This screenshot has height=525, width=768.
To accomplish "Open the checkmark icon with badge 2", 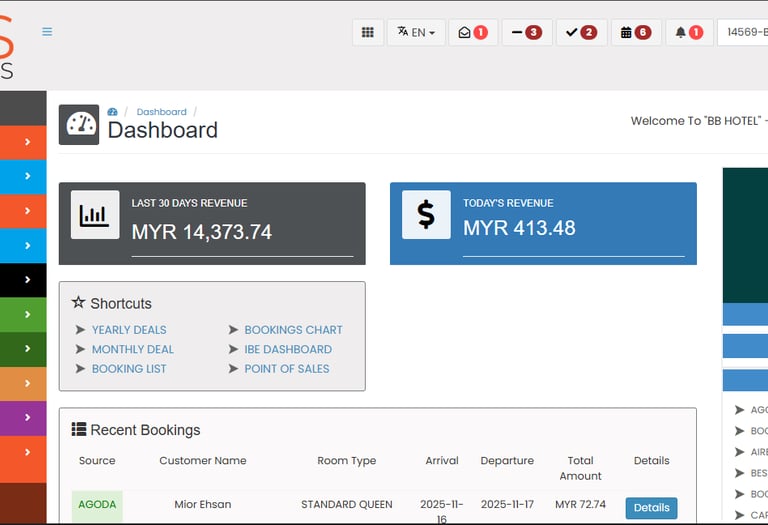I will tap(581, 32).
